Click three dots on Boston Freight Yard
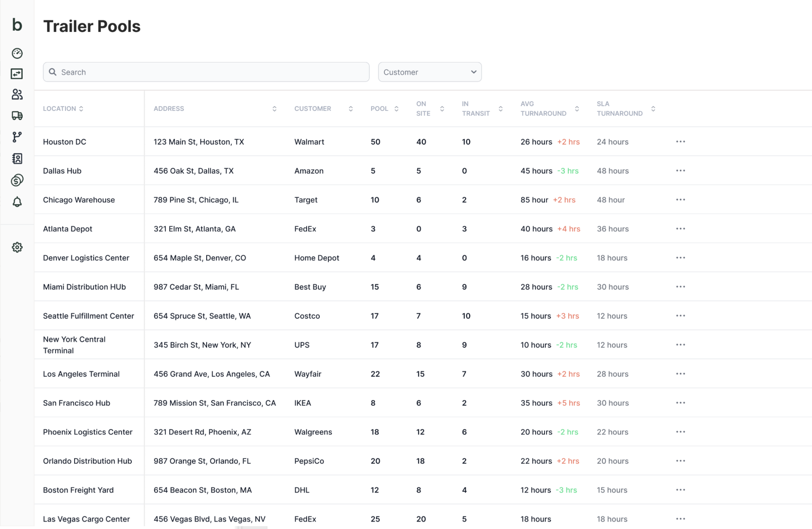Viewport: 812px width, 529px height. [x=680, y=490]
